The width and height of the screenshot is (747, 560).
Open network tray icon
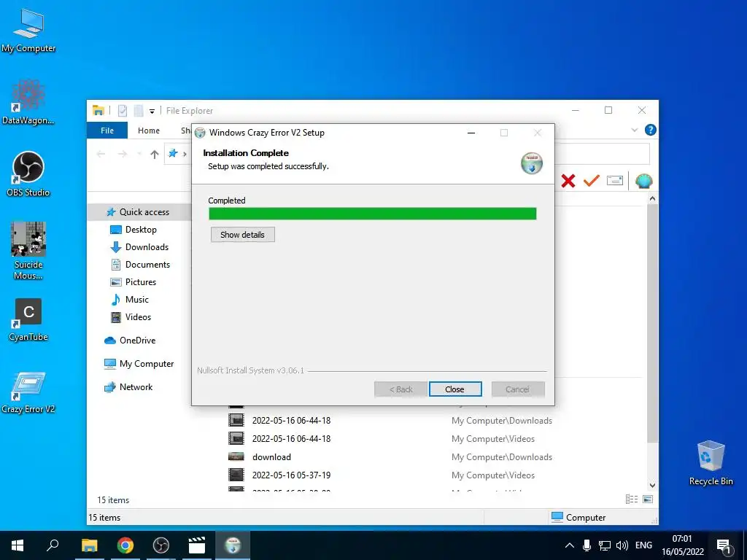tap(605, 545)
